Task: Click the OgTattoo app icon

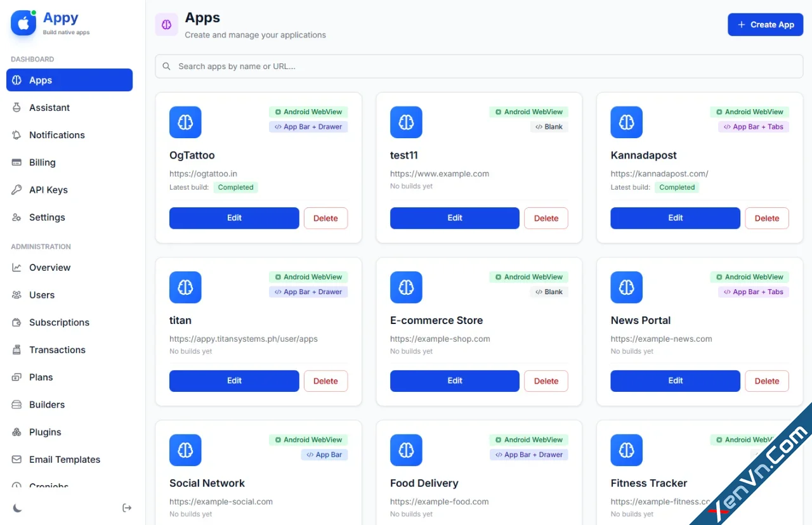Action: coord(185,122)
